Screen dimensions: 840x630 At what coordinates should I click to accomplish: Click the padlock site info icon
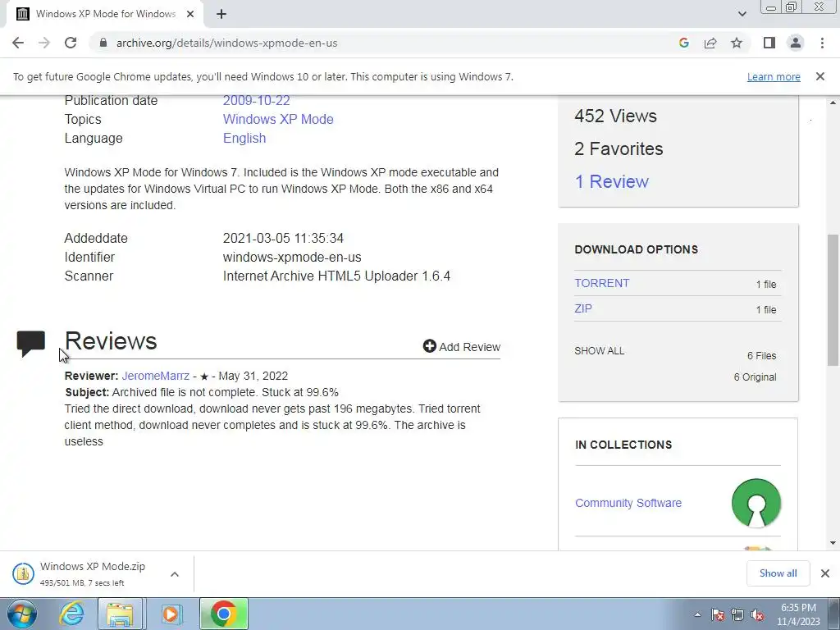coord(103,43)
